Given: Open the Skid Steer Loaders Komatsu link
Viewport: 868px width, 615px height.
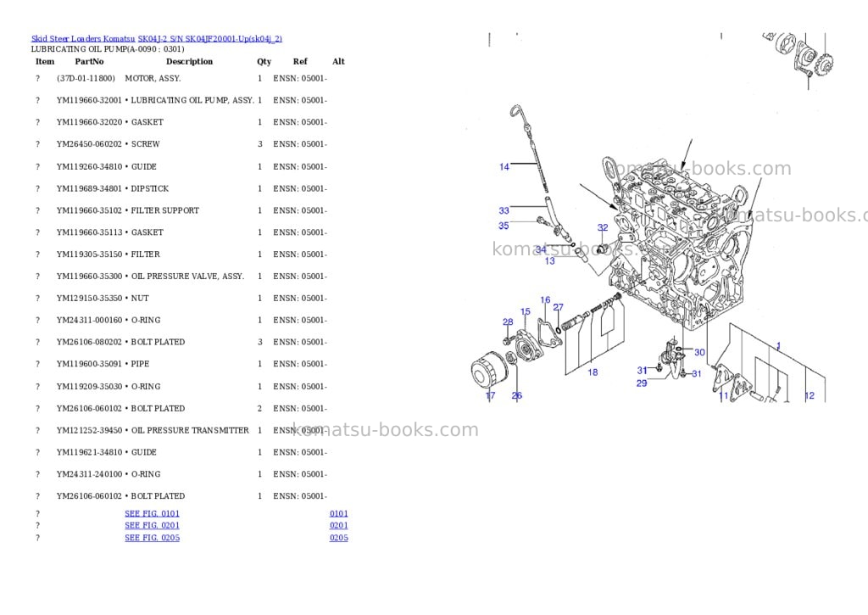Looking at the screenshot, I should tap(83, 39).
